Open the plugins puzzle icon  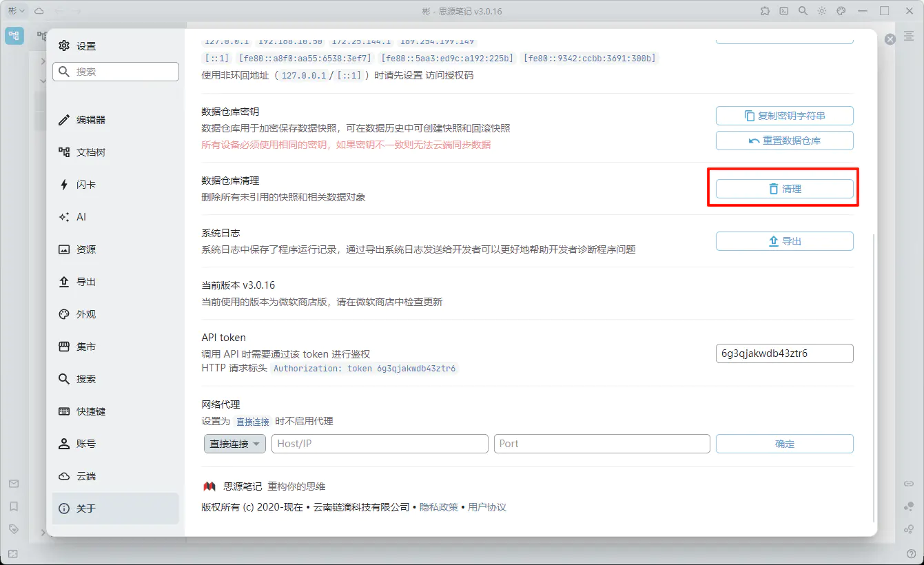coord(766,11)
